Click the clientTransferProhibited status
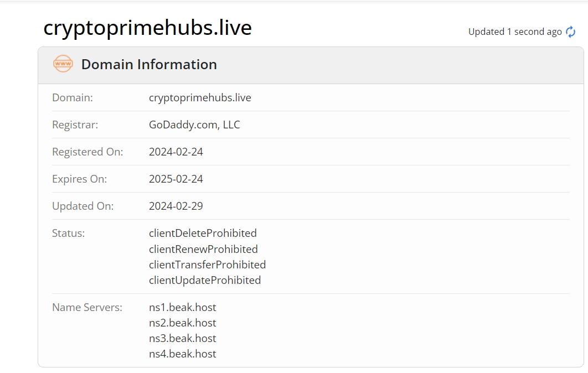 (208, 265)
